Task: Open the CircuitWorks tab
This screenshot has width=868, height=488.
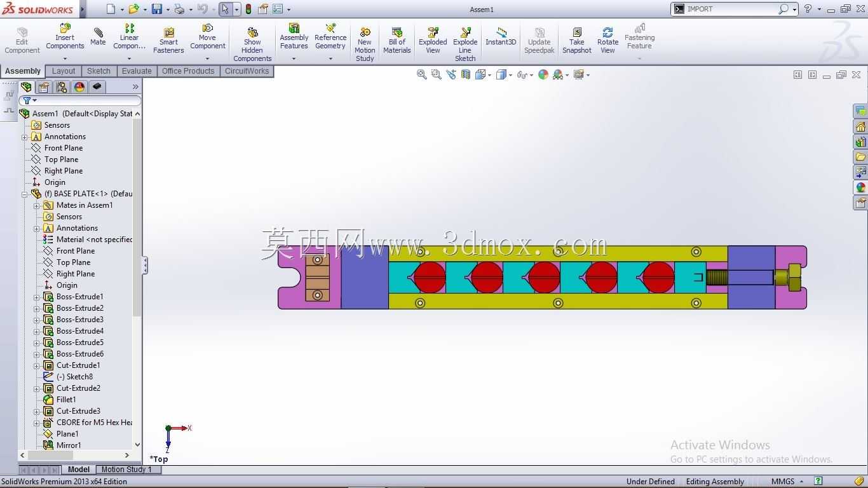Action: (247, 71)
